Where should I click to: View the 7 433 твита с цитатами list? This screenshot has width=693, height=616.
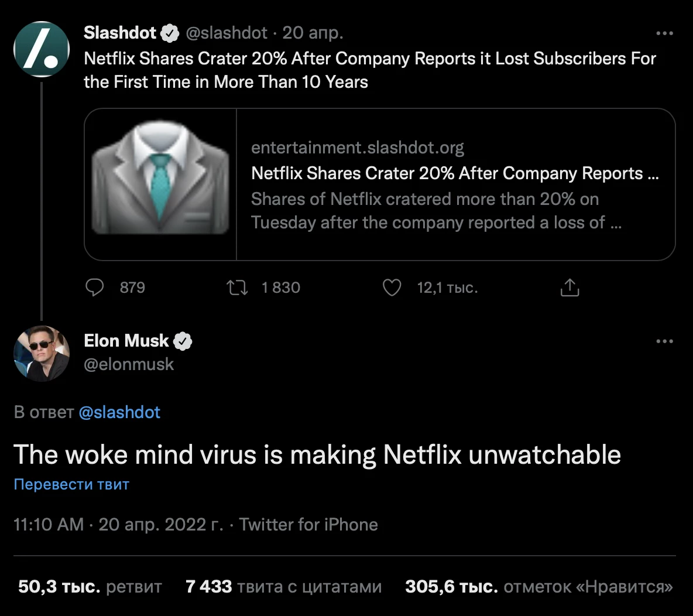(x=283, y=587)
